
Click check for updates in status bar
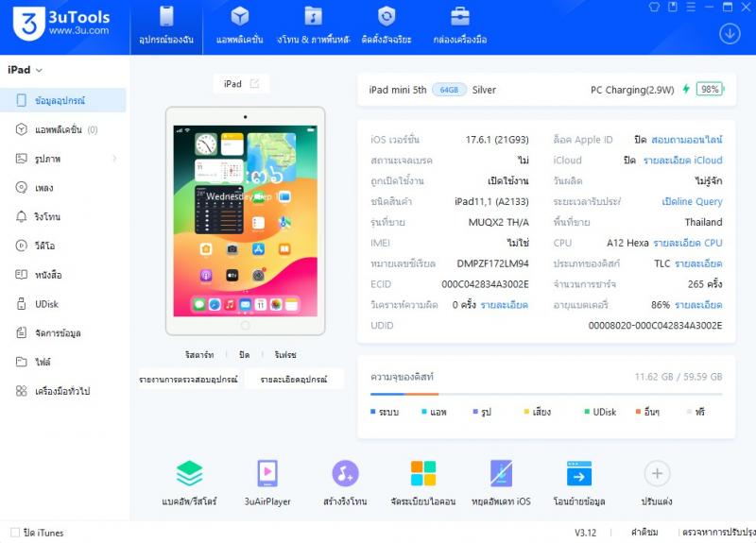point(719,533)
